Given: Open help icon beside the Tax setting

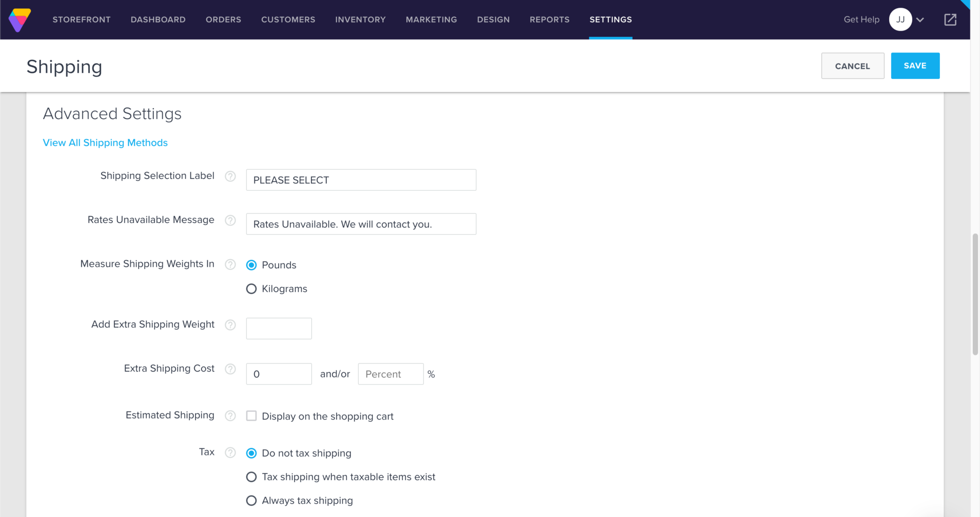Looking at the screenshot, I should point(230,452).
